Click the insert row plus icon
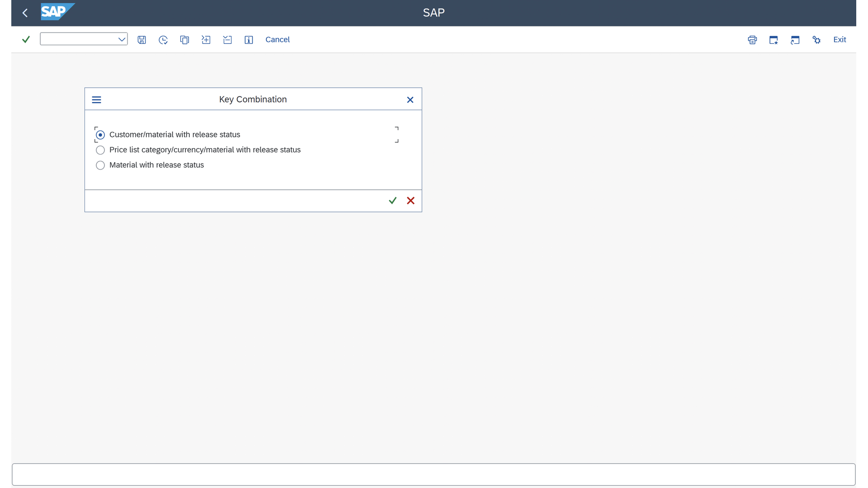This screenshot has width=868, height=488. [206, 40]
